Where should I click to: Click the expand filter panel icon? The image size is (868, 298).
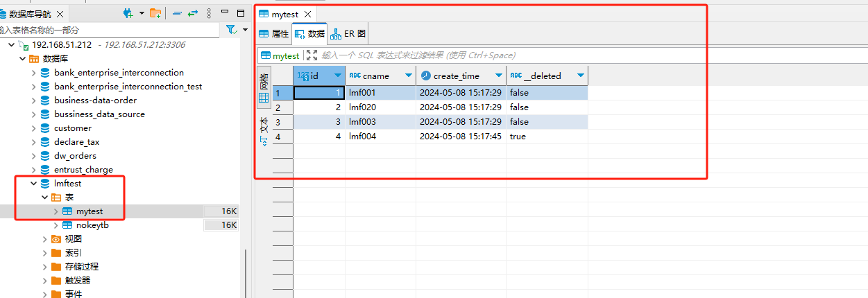tap(311, 55)
